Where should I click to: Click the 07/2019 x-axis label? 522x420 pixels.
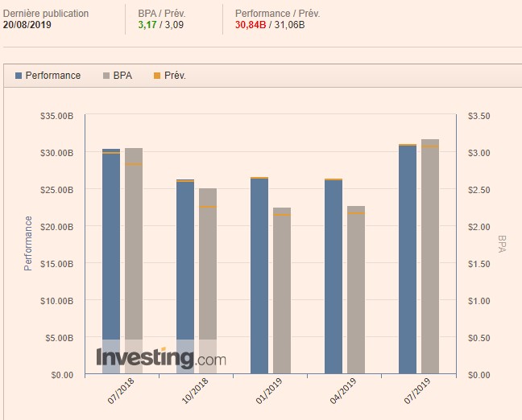click(416, 394)
